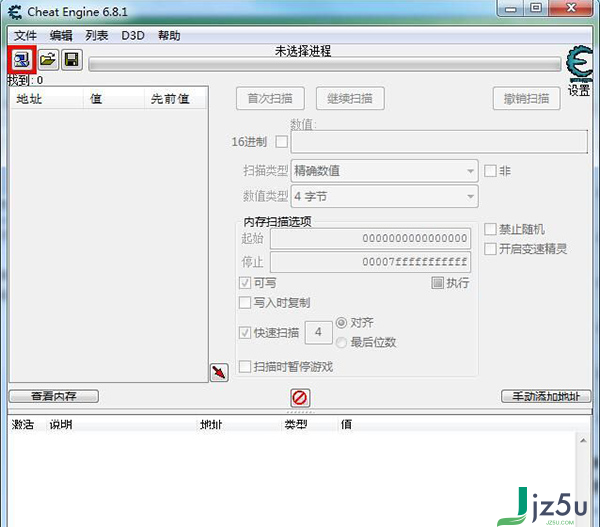
Task: Open a cheat table file icon
Action: 48,60
